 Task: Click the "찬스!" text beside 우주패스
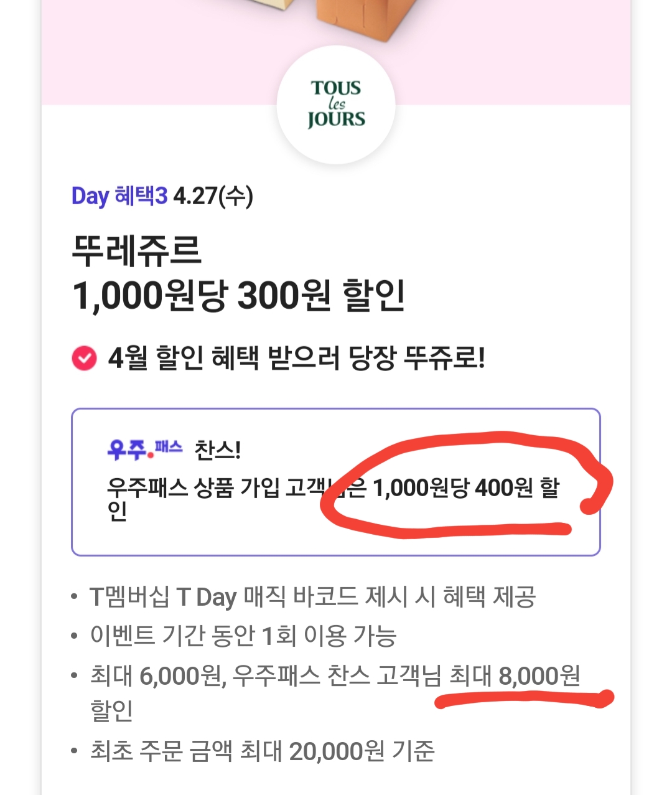(218, 449)
